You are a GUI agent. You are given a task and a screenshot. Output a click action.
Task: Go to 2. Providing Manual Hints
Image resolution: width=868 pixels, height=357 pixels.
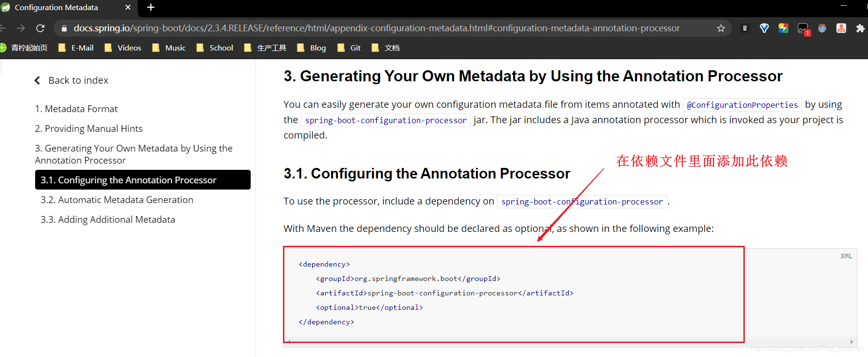tap(89, 128)
